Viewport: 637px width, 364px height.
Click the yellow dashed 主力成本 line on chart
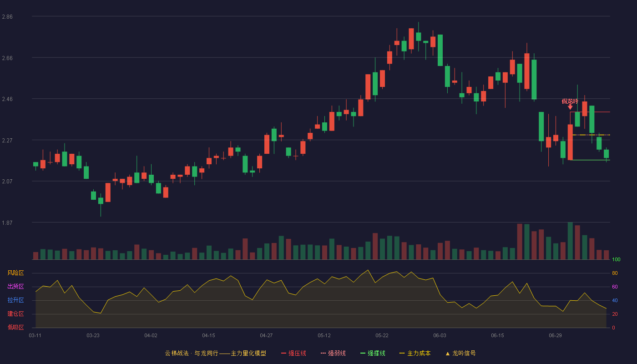(x=591, y=135)
